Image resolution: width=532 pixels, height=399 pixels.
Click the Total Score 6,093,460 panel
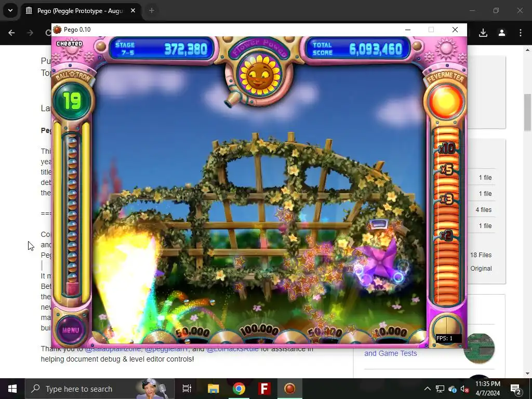pyautogui.click(x=357, y=49)
